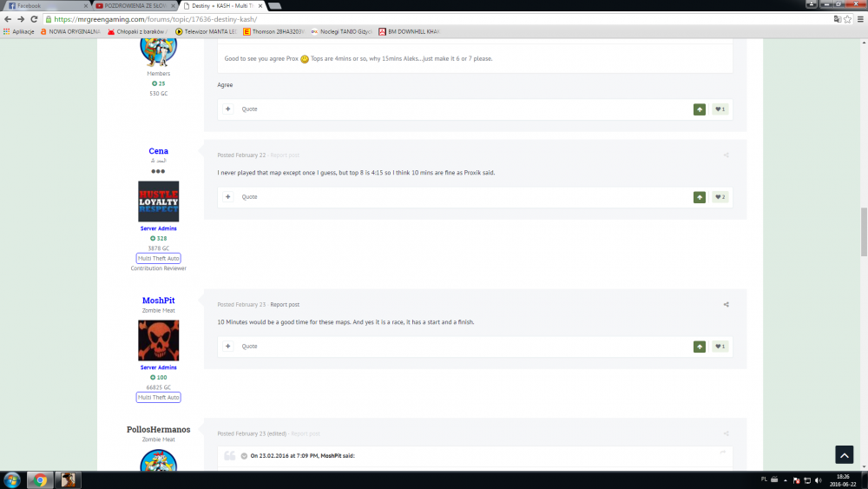Upvote MoshPit's post with green arrow
The height and width of the screenshot is (489, 868).
[700, 347]
